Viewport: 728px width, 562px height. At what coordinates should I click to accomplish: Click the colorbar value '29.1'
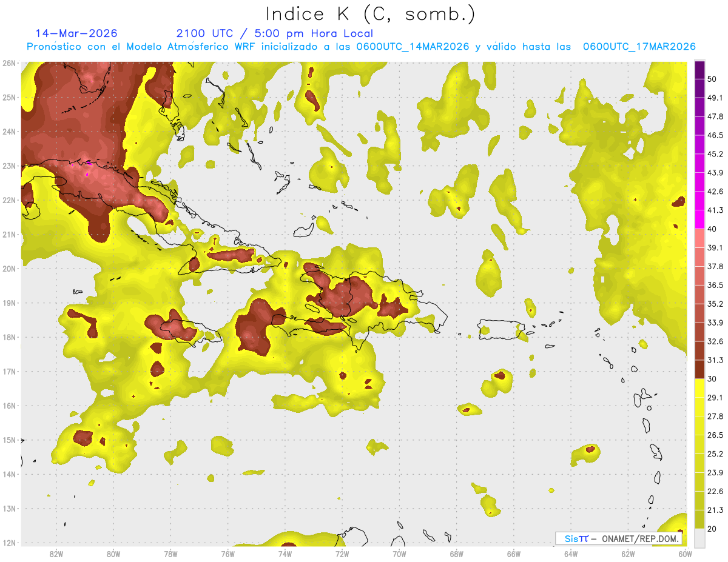point(715,398)
